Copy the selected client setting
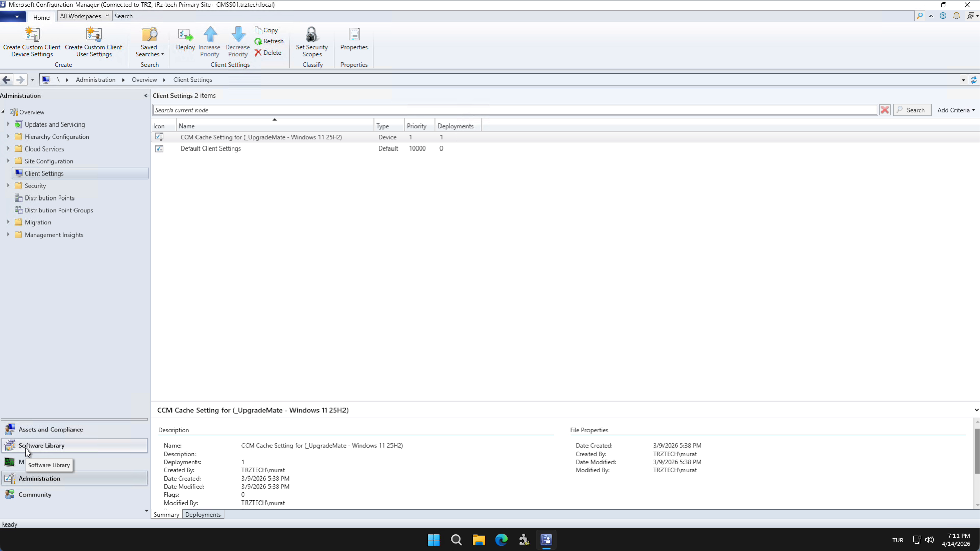This screenshot has height=551, width=980. 266,30
